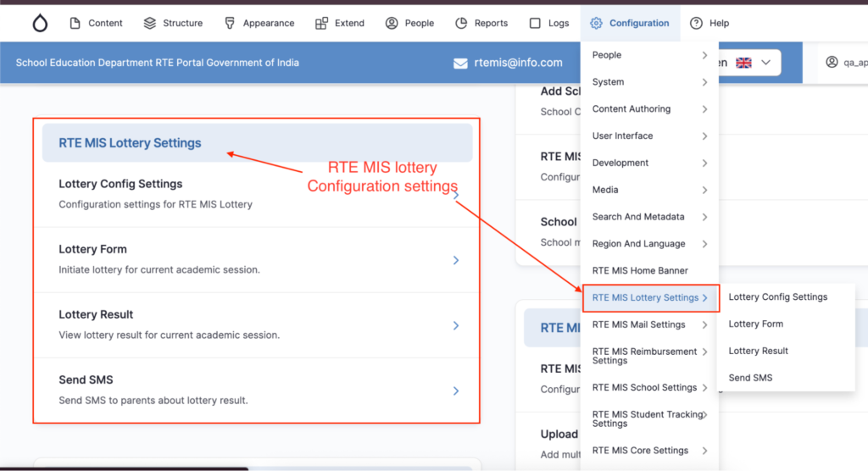868x471 pixels.
Task: Expand the Media submenu arrow
Action: [x=704, y=190]
